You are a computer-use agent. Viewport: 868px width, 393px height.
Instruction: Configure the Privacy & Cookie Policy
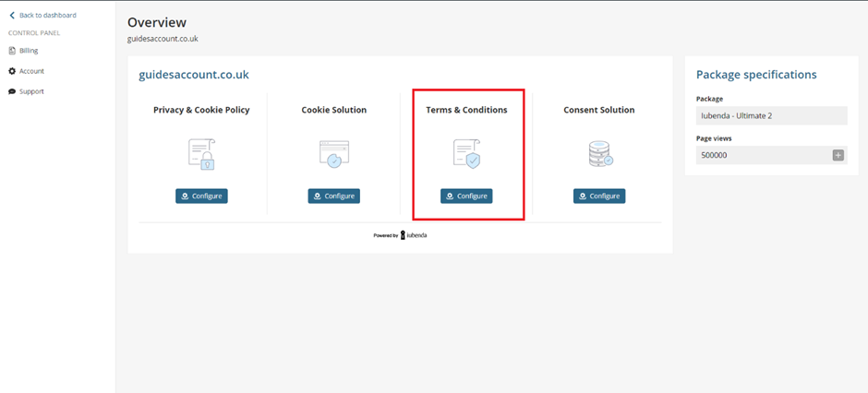click(x=201, y=196)
